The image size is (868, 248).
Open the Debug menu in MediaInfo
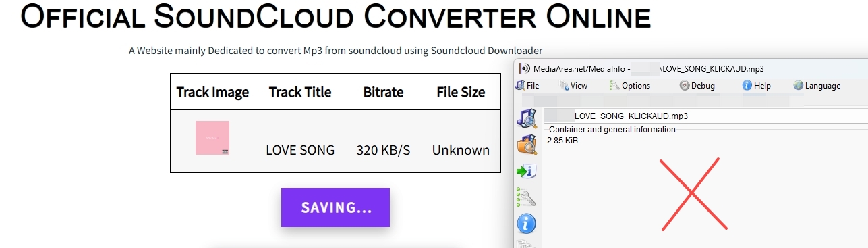pos(697,86)
